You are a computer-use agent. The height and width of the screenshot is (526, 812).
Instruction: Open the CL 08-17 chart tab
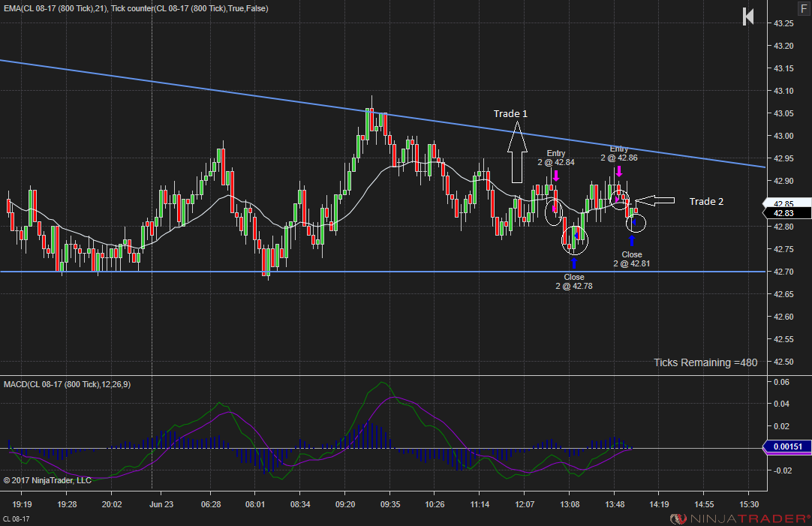[16, 518]
